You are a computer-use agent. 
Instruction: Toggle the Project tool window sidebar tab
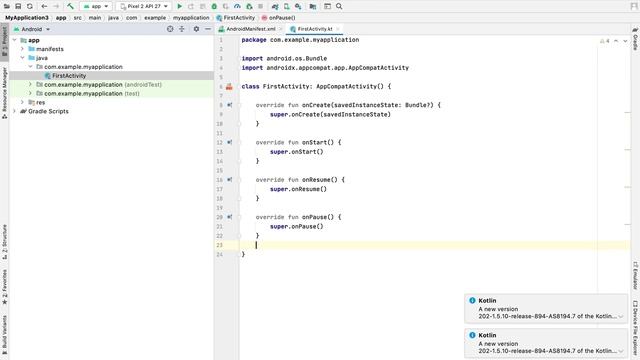click(4, 42)
